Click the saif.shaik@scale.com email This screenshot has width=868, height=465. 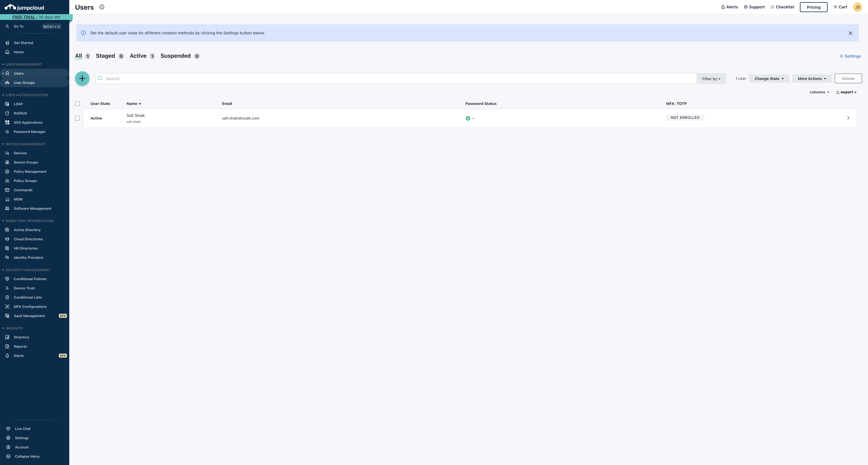click(x=241, y=118)
